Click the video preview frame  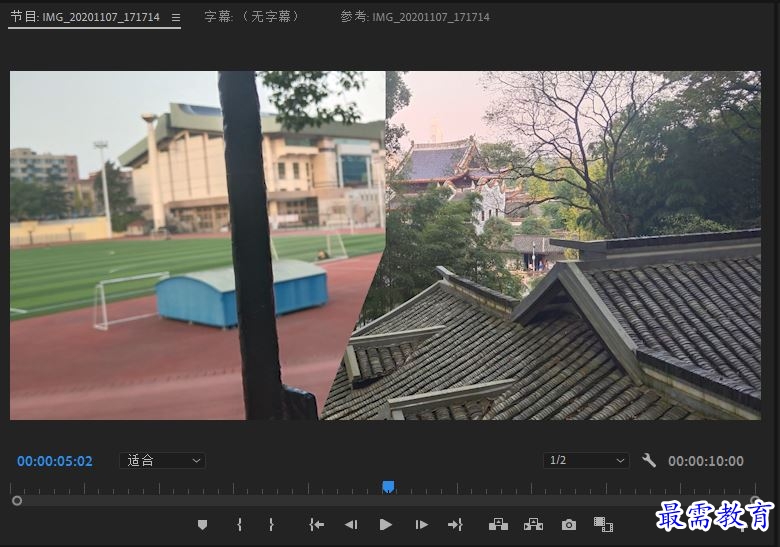click(386, 246)
